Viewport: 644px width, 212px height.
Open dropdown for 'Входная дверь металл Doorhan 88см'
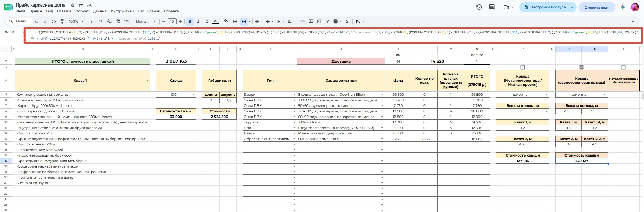click(x=382, y=95)
